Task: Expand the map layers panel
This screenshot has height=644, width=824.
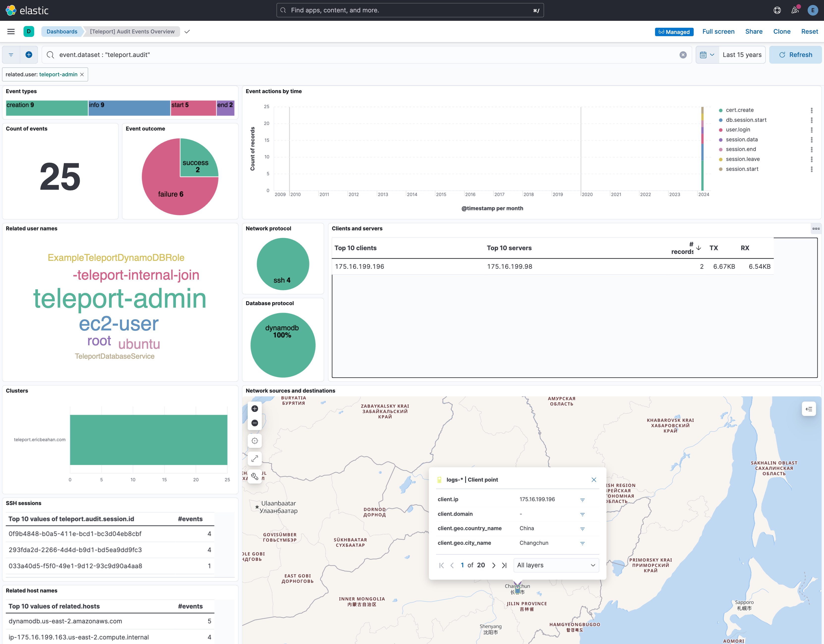Action: point(809,409)
